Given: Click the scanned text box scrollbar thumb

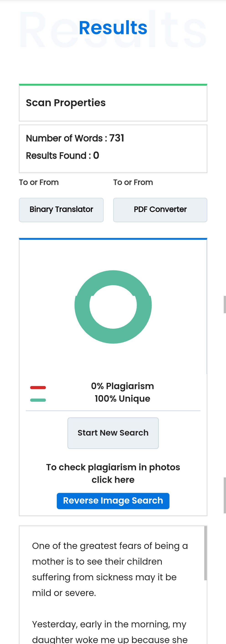Looking at the screenshot, I should (x=205, y=553).
